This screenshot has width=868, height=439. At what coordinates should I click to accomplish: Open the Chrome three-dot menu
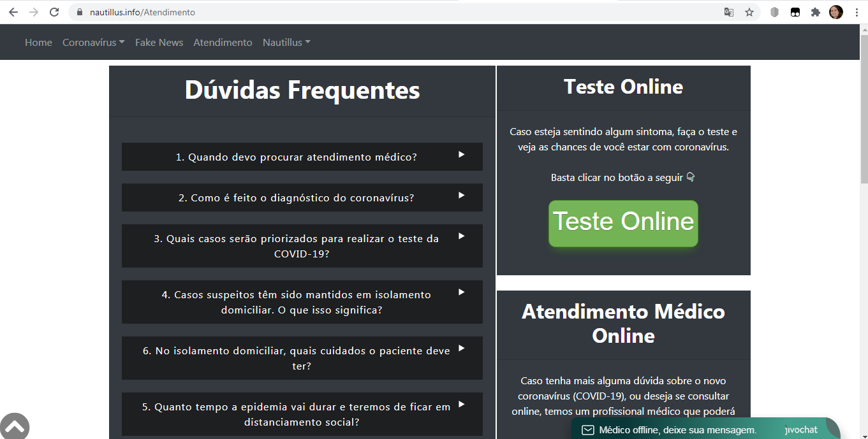point(856,12)
